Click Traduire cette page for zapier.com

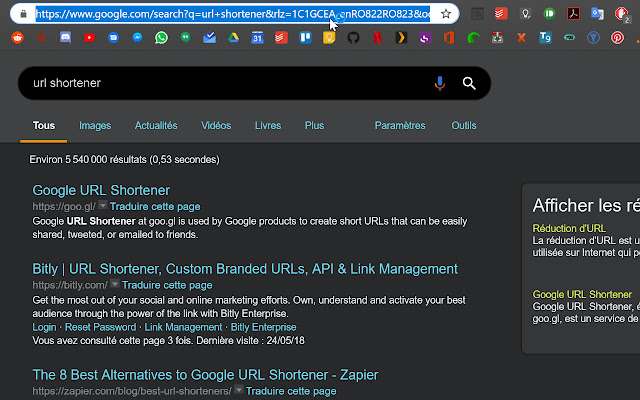291,391
